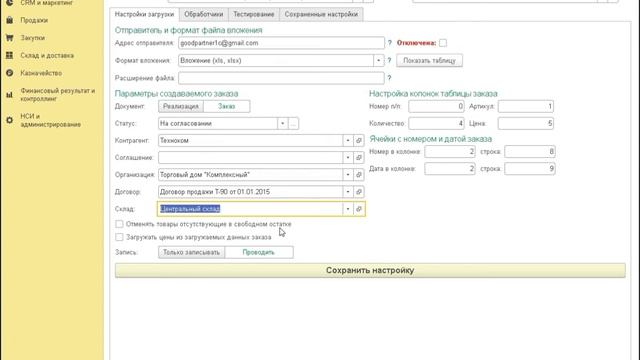Enable Загружать цены из загружаемых данных заказа
Image resolution: width=640 pixels, height=360 pixels.
pyautogui.click(x=119, y=237)
